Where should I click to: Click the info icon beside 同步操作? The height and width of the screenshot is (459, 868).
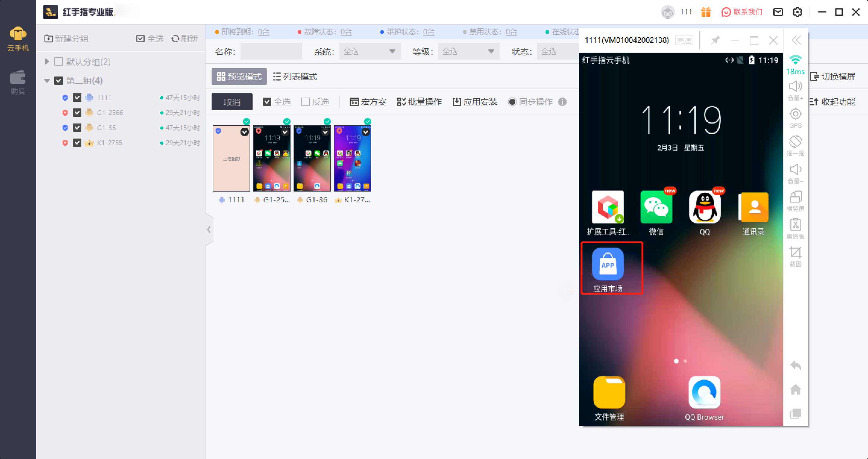pyautogui.click(x=562, y=102)
